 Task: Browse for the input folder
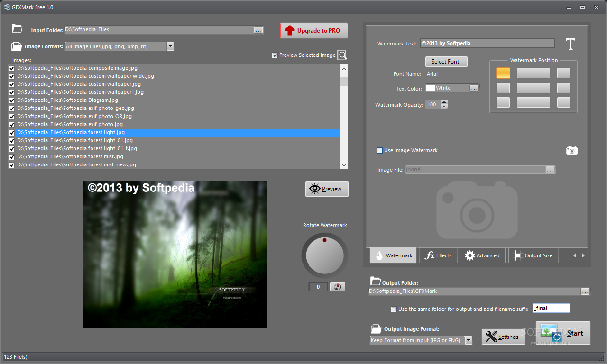[x=258, y=30]
